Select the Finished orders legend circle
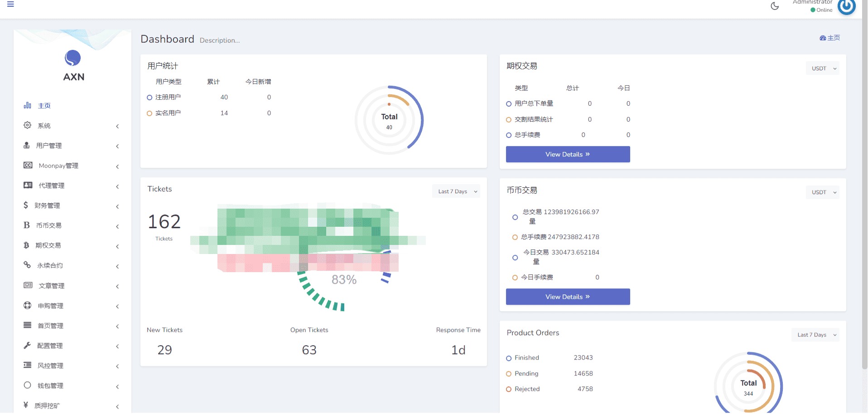This screenshot has width=868, height=420. click(509, 358)
